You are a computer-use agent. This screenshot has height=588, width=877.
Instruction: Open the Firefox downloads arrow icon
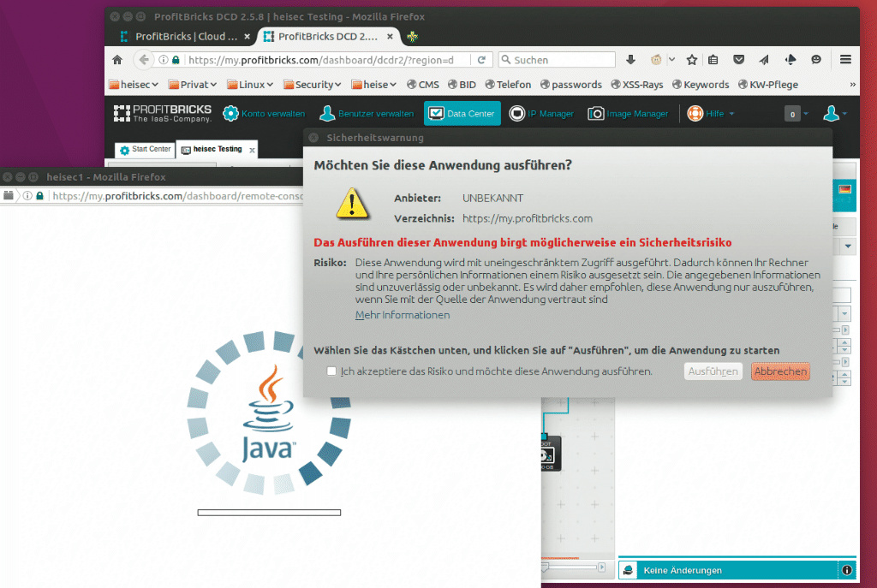(631, 60)
